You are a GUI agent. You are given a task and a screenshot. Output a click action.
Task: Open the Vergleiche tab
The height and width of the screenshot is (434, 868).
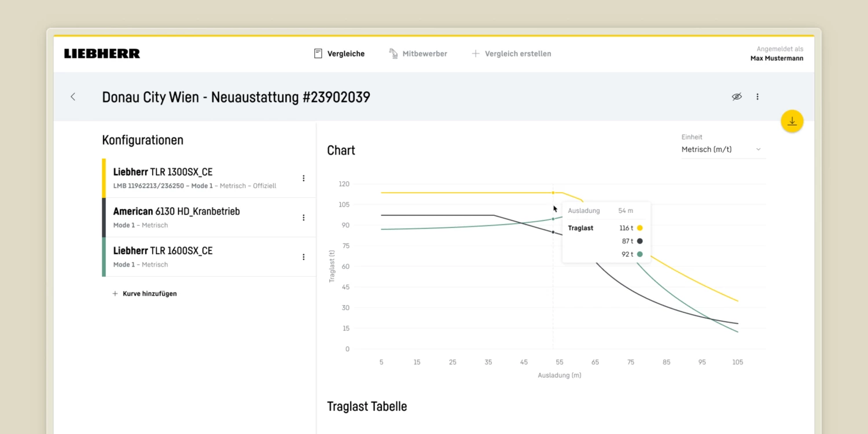(x=339, y=54)
